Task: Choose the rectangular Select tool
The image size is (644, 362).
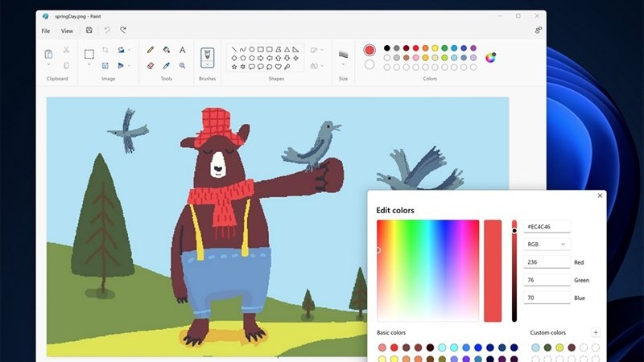Action: coord(89,54)
